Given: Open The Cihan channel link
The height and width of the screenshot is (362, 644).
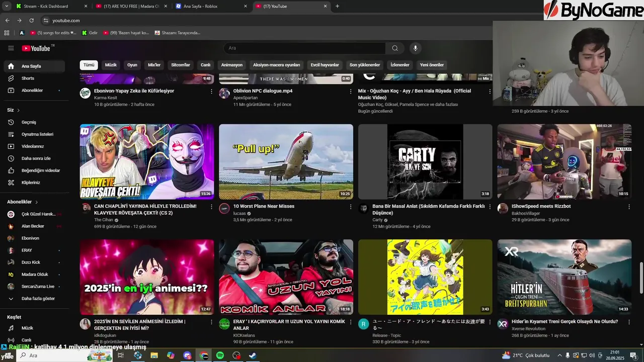Looking at the screenshot, I should pyautogui.click(x=104, y=220).
